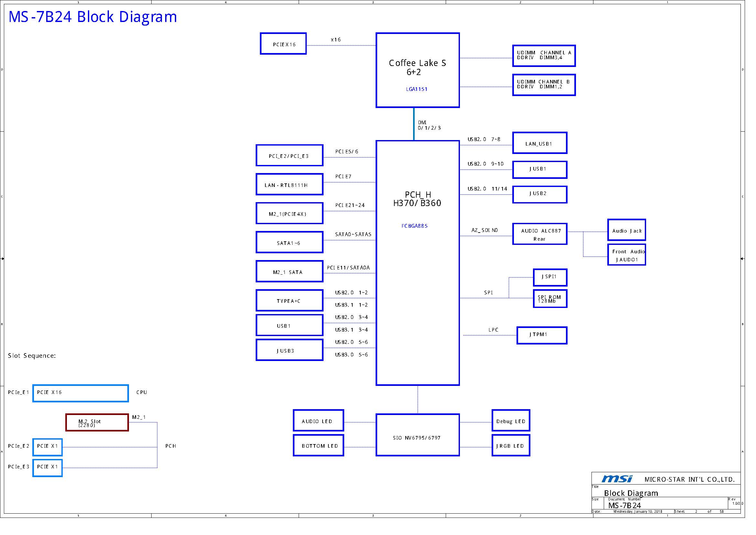Click the "TYPEA+C" block

[289, 300]
